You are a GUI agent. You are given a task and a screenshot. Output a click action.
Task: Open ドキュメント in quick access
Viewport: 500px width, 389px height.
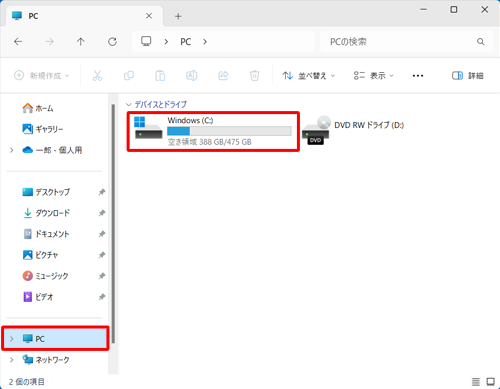point(46,234)
